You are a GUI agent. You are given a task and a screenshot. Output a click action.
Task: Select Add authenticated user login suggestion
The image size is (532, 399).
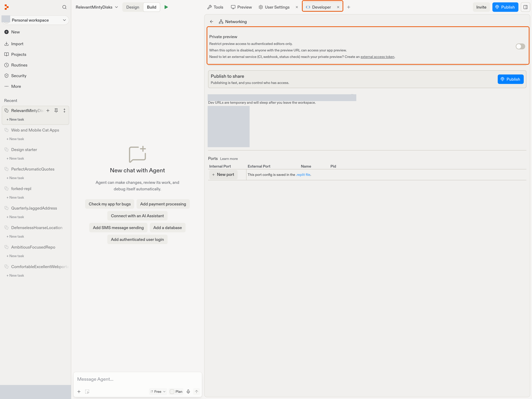(x=137, y=240)
